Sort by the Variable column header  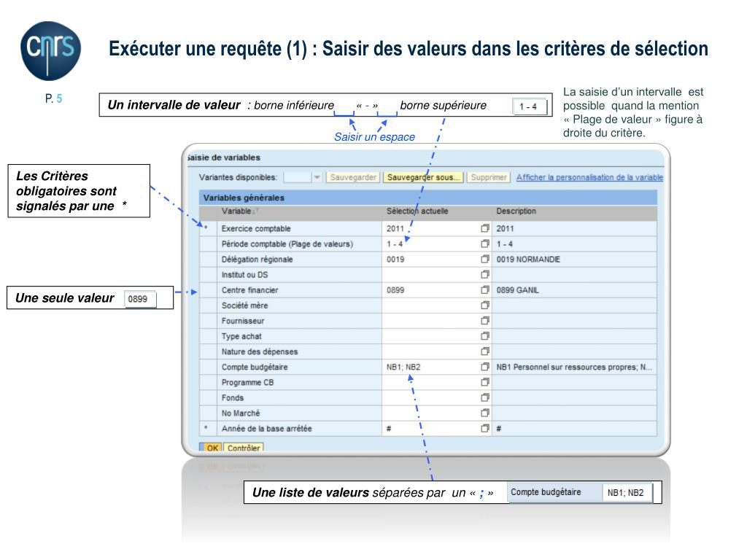(236, 211)
